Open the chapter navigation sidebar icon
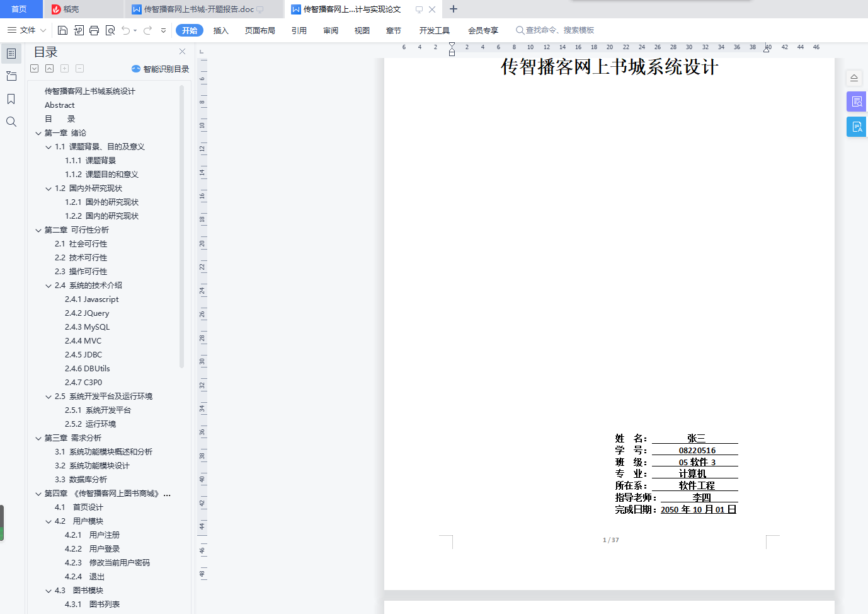Viewport: 868px width, 614px height. click(11, 76)
